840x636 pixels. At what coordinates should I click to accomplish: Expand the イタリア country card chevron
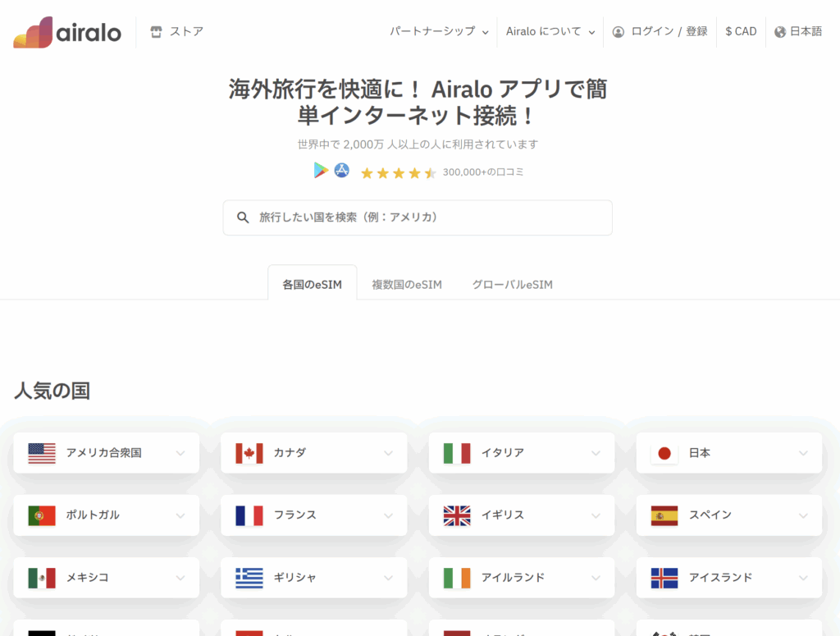click(596, 453)
